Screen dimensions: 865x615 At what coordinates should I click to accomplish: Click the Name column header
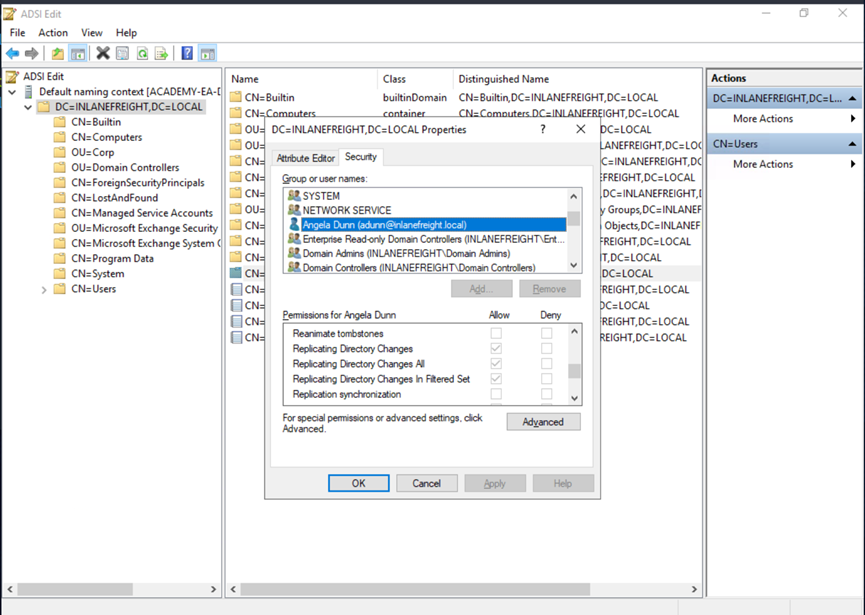tap(302, 79)
